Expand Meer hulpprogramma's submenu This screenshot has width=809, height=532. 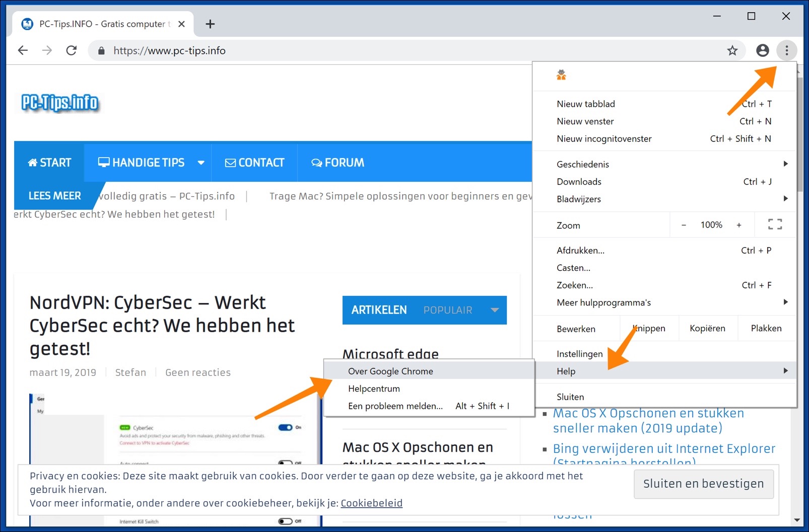(x=664, y=302)
